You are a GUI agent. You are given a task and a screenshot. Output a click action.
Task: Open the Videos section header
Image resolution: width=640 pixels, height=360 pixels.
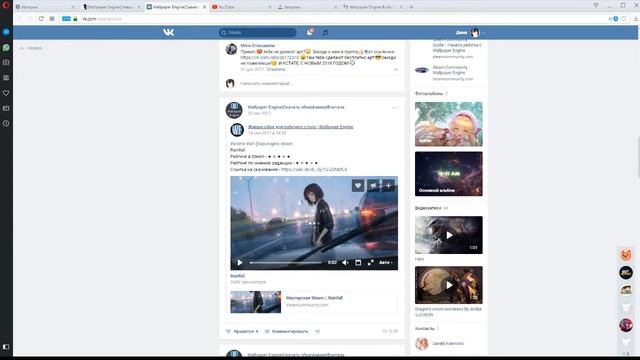click(x=428, y=208)
